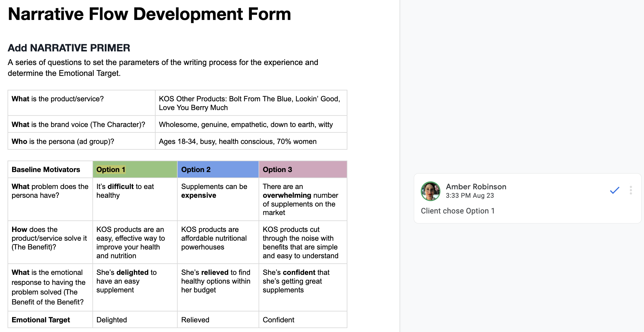Click the 'What is the emotional response' cell

[x=50, y=287]
